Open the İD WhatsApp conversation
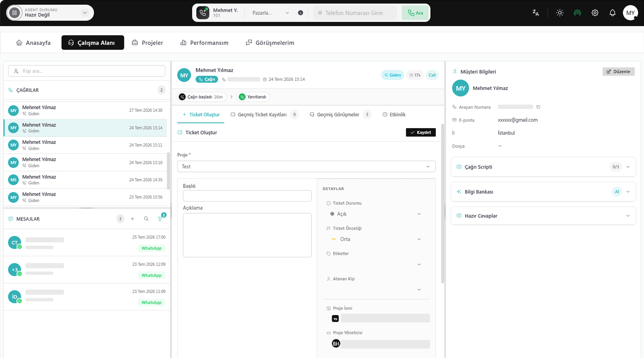 pos(87,297)
